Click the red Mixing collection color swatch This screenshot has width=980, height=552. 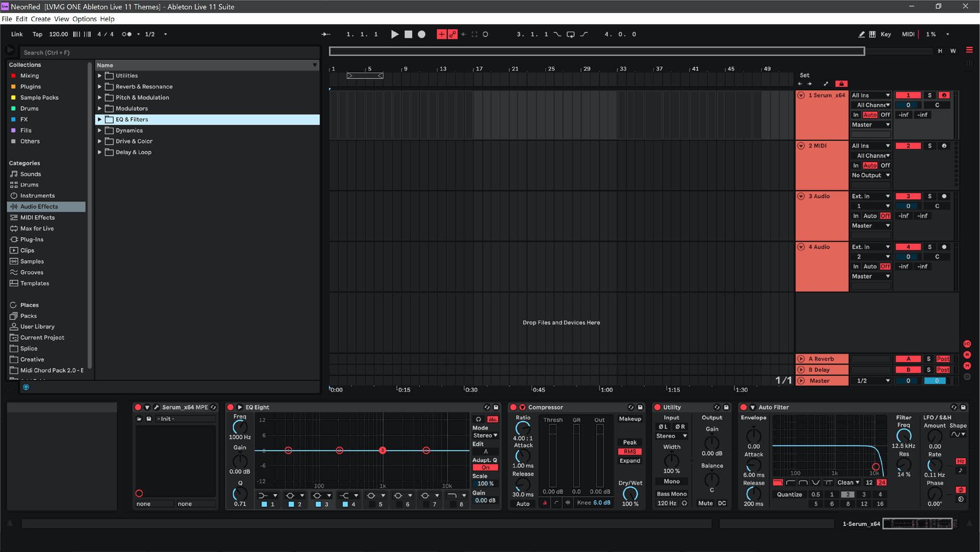[x=14, y=76]
